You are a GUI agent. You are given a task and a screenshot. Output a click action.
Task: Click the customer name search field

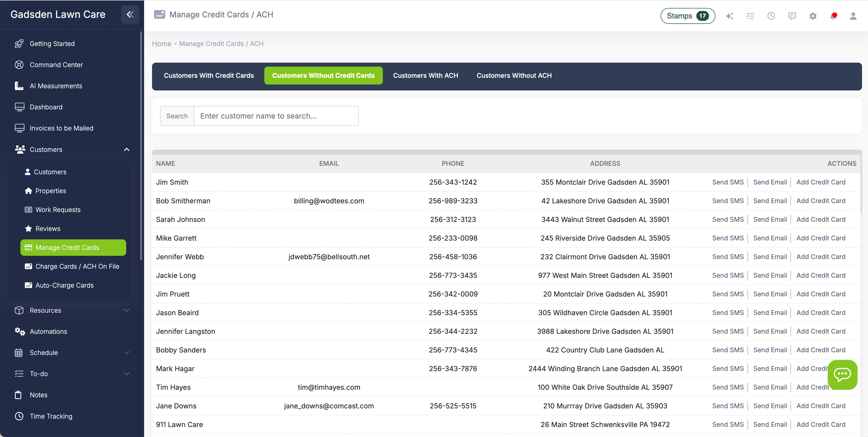click(x=276, y=116)
